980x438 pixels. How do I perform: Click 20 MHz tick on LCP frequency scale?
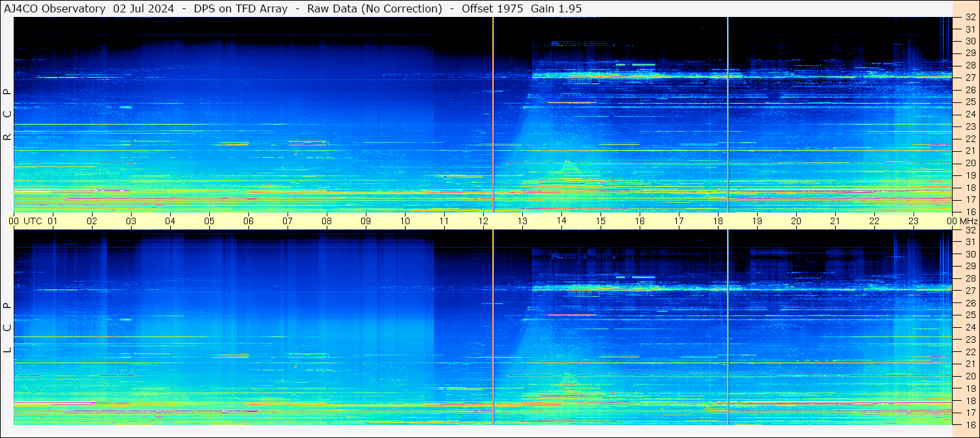click(970, 376)
